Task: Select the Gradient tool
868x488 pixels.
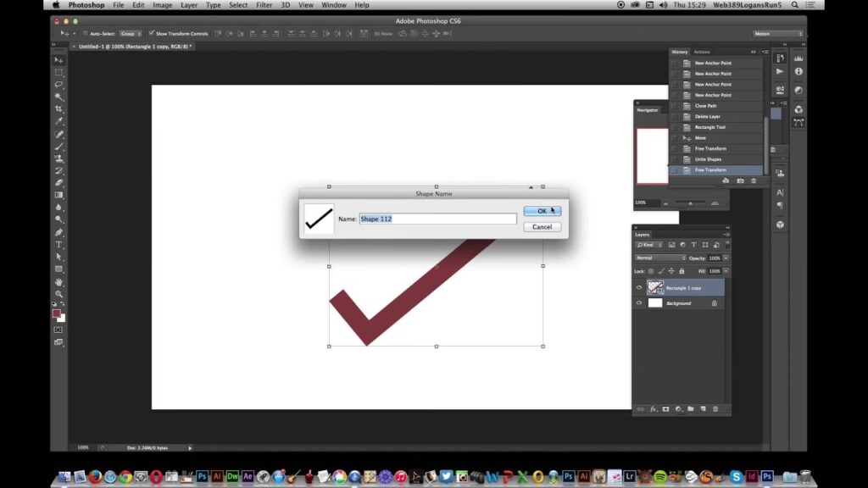Action: [x=58, y=195]
